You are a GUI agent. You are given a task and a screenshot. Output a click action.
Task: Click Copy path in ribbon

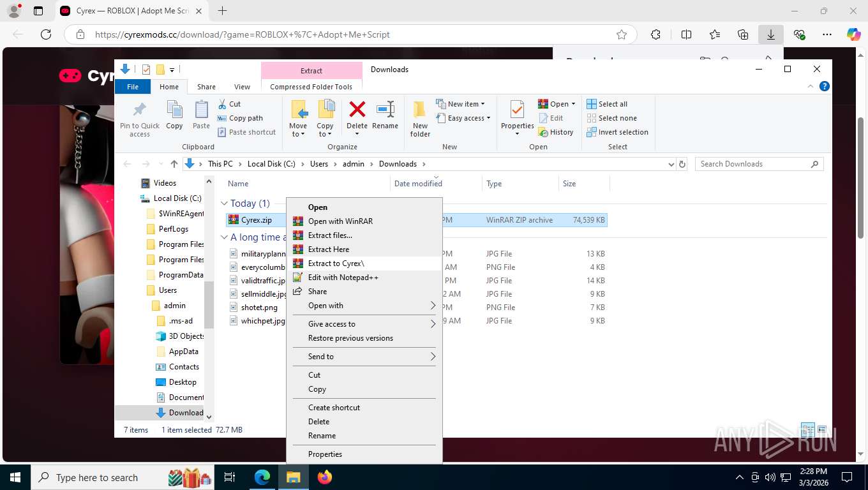click(240, 118)
